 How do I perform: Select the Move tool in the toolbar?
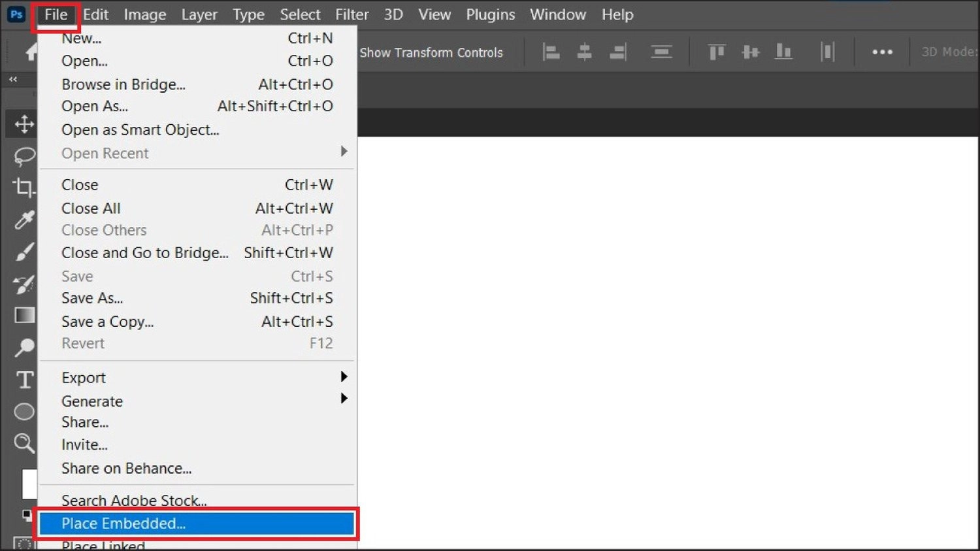[24, 124]
